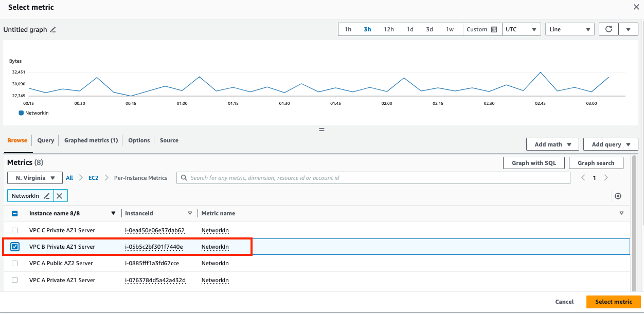Open the refresh options dropdown arrow
Viewport: 644px width, 314px height.
(628, 29)
